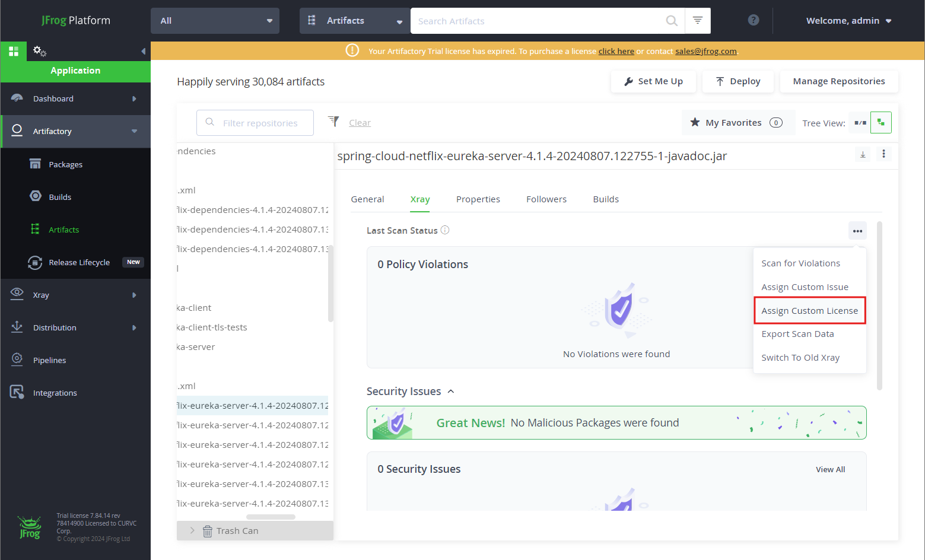
Task: Click Manage Repositories button
Action: click(839, 81)
